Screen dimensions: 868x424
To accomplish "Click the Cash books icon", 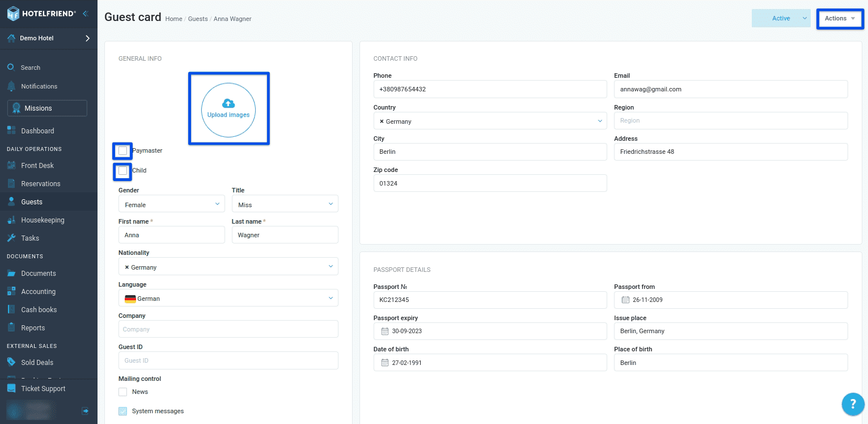I will tap(11, 309).
